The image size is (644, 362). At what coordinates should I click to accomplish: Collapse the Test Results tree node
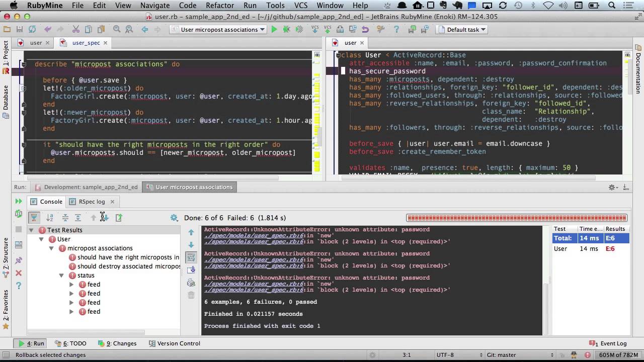[31, 230]
